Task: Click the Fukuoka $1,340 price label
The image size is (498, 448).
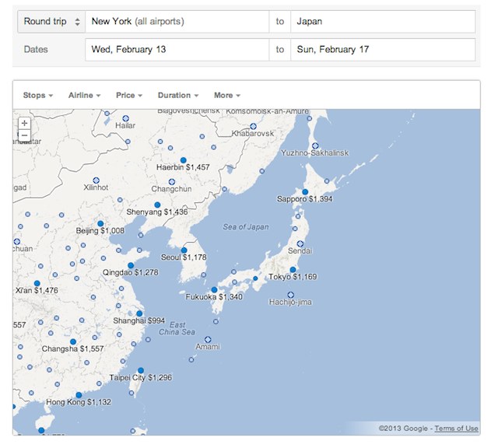Action: pyautogui.click(x=214, y=297)
